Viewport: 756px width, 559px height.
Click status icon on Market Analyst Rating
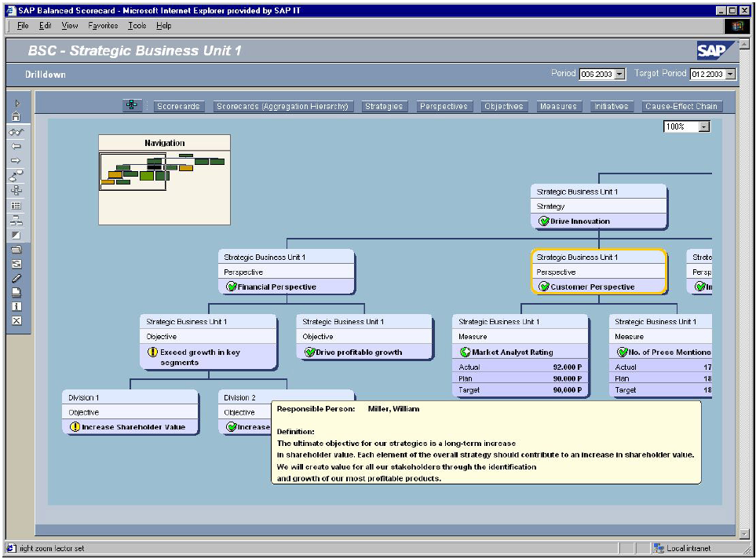click(x=466, y=352)
